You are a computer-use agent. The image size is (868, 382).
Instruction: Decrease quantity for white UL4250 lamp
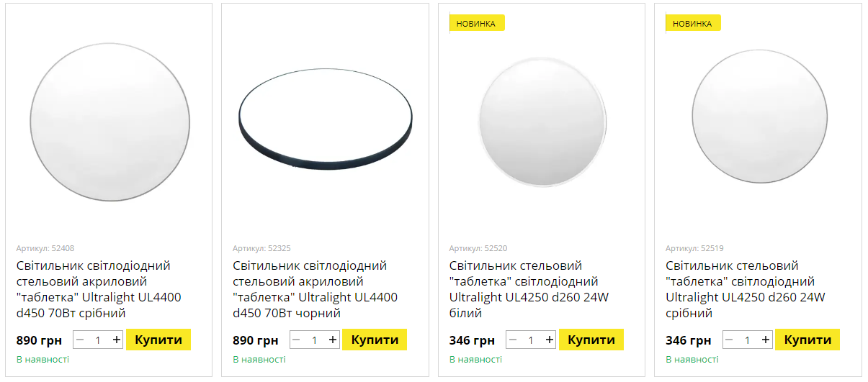click(513, 340)
